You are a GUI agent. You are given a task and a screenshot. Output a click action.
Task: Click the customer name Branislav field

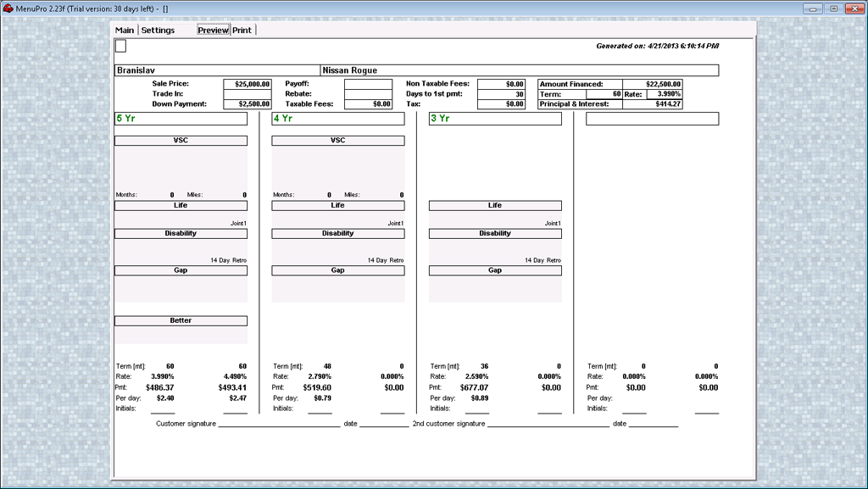tap(217, 70)
